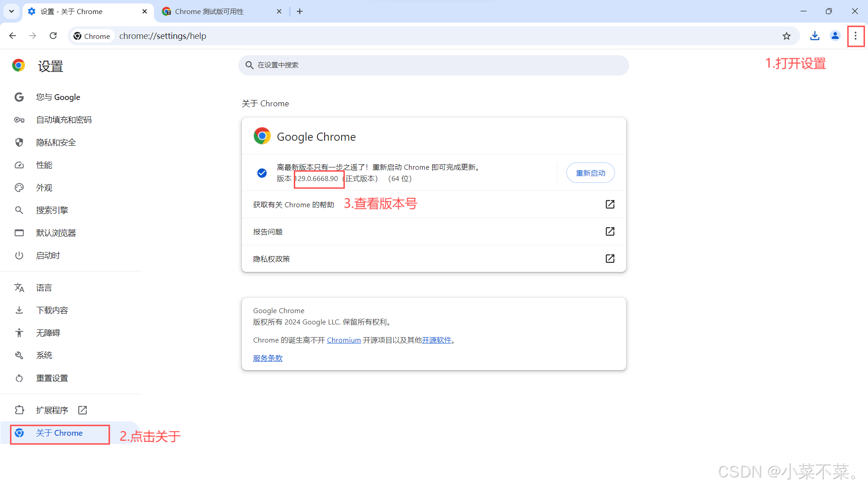Open the 开源软件 hyperlink

coord(437,340)
